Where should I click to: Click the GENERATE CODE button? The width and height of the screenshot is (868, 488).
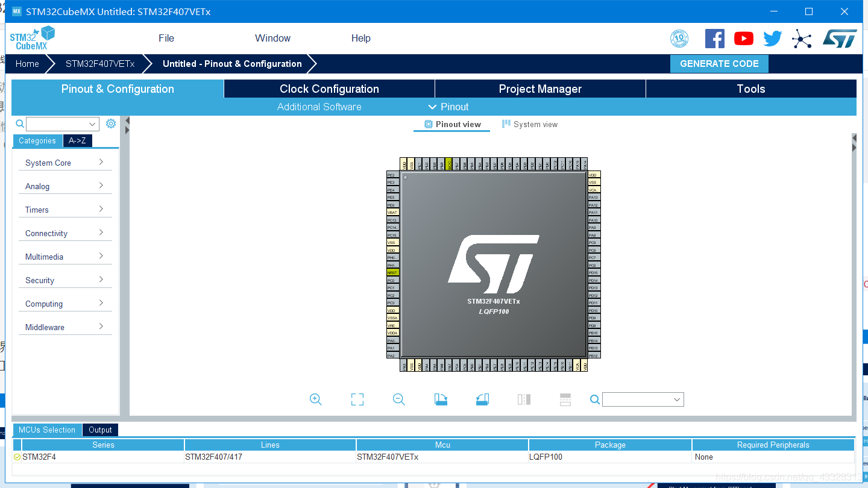[x=719, y=63]
